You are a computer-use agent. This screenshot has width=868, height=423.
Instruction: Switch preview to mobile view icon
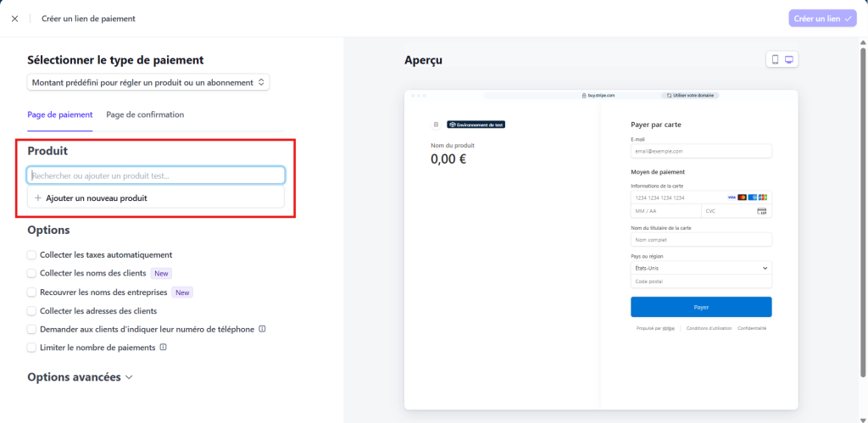tap(775, 59)
